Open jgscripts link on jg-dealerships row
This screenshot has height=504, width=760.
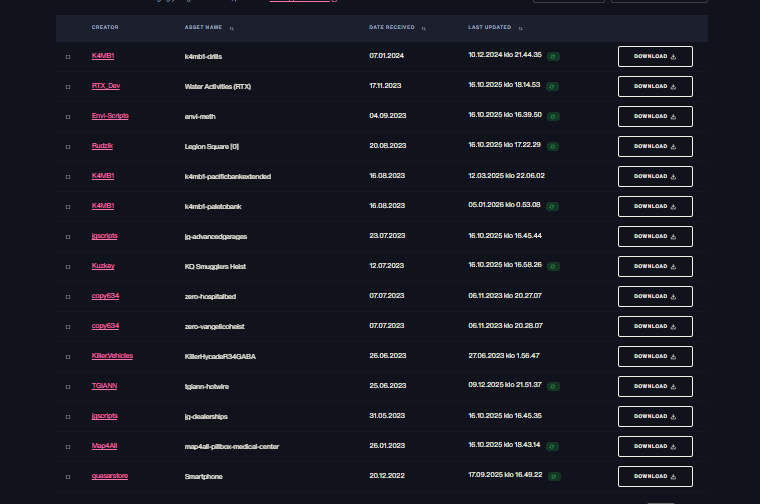(x=105, y=416)
